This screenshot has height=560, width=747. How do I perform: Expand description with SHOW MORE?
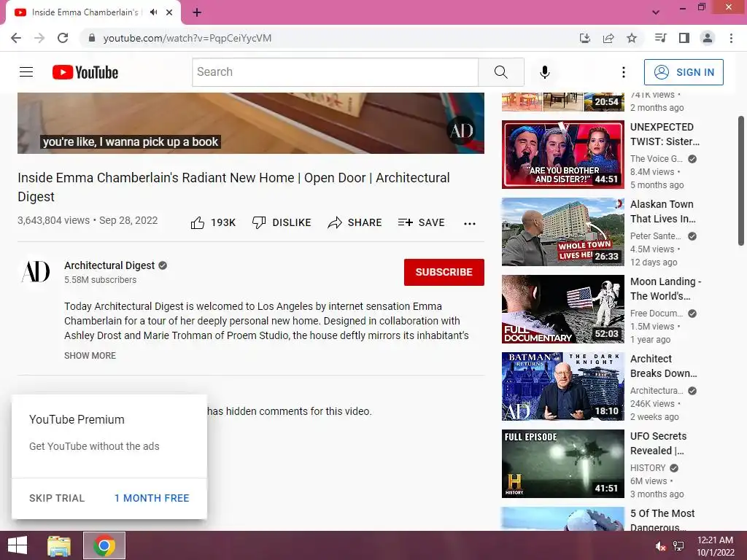click(x=90, y=355)
